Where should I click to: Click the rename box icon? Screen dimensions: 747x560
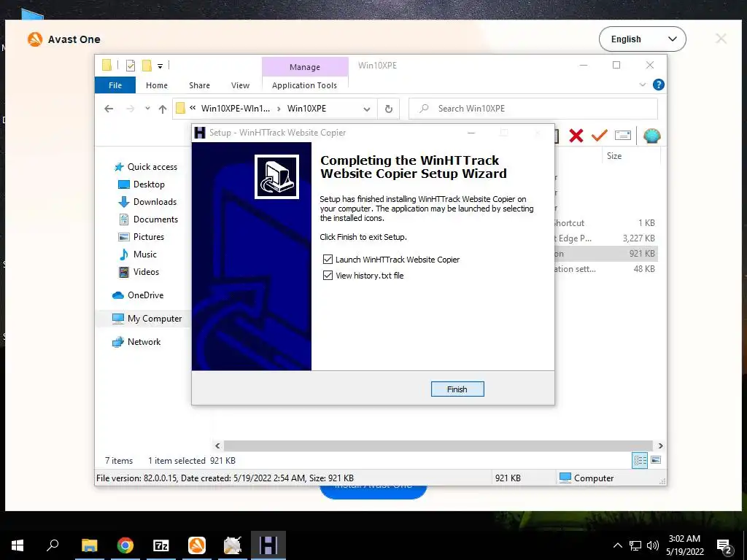[x=623, y=136]
